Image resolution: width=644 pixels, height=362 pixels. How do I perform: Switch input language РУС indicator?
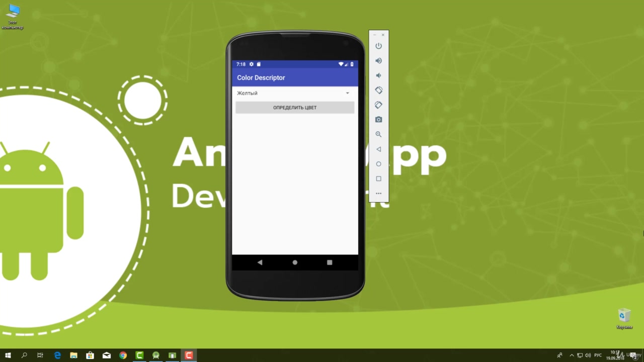[x=598, y=355]
